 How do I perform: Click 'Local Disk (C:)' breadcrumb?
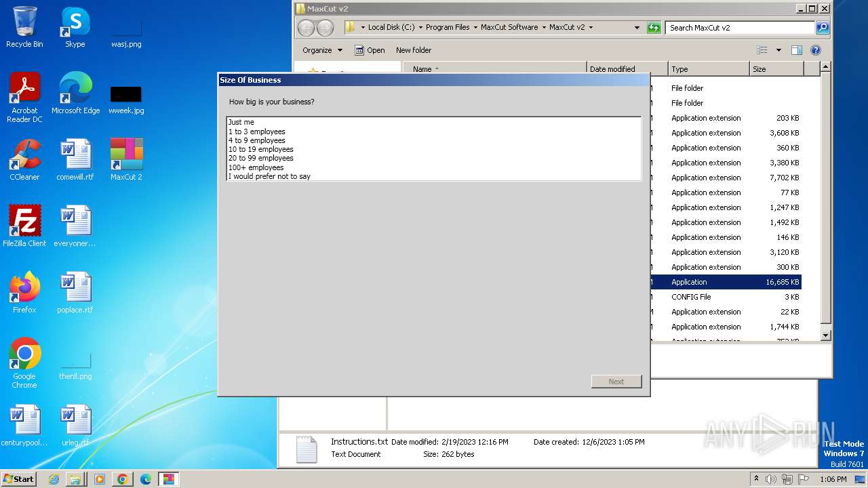pos(391,27)
